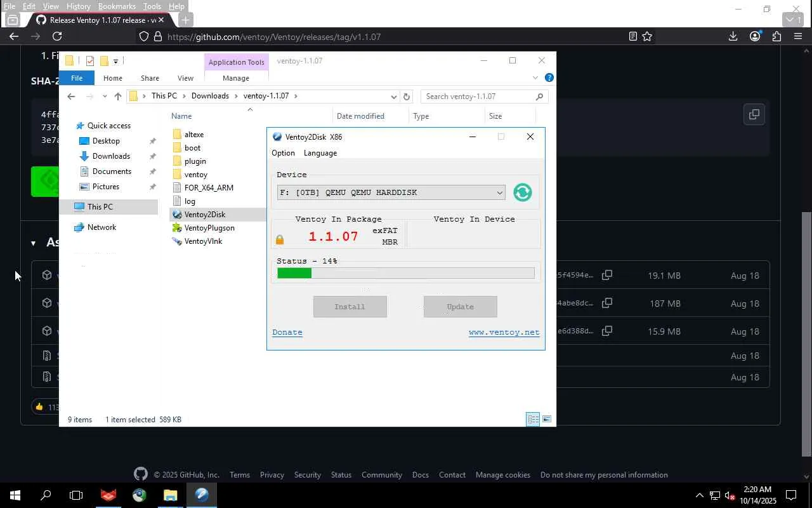Screen dimensions: 812x508
Task: Copy the hash of the 15.9 MB asset
Action: click(607, 331)
